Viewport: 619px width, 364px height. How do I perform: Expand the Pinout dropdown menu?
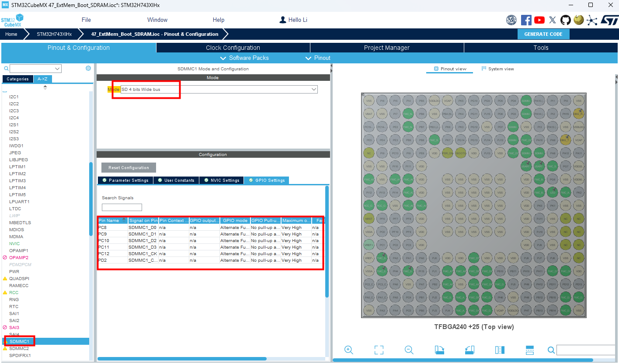(x=318, y=58)
